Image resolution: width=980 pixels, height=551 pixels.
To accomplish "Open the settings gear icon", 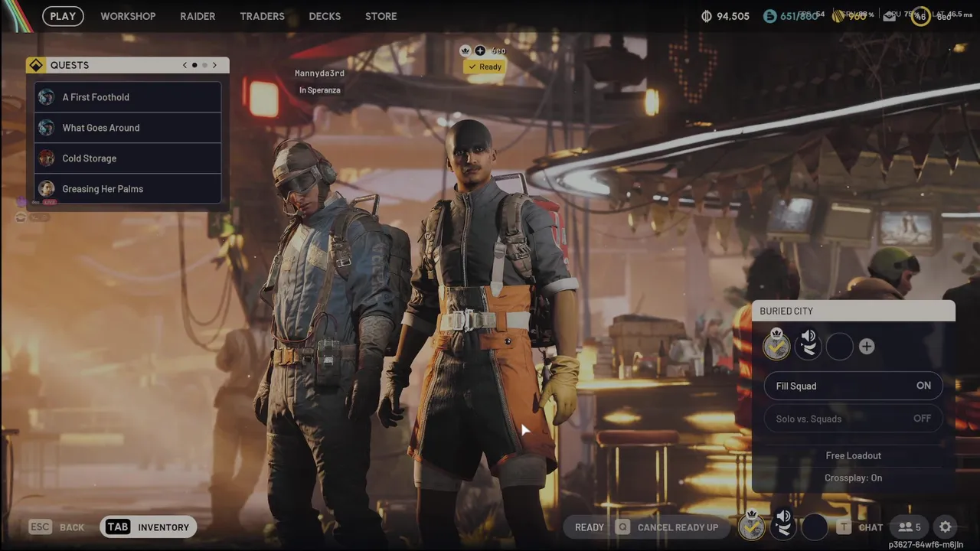I will point(946,527).
